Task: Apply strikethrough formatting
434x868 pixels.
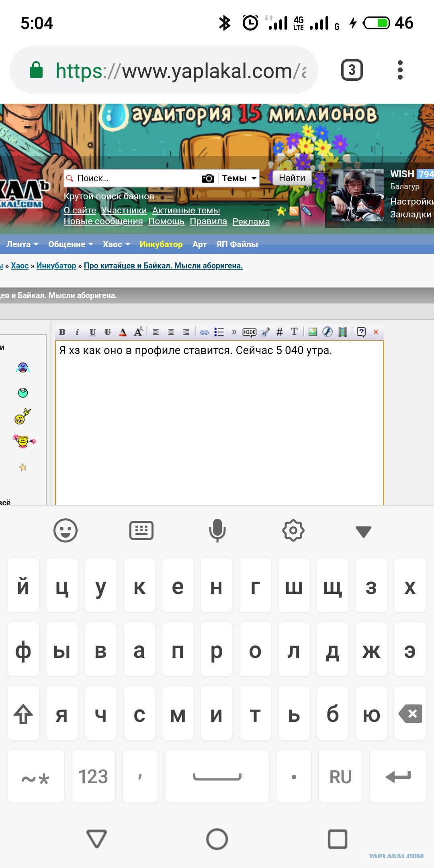Action: click(108, 332)
